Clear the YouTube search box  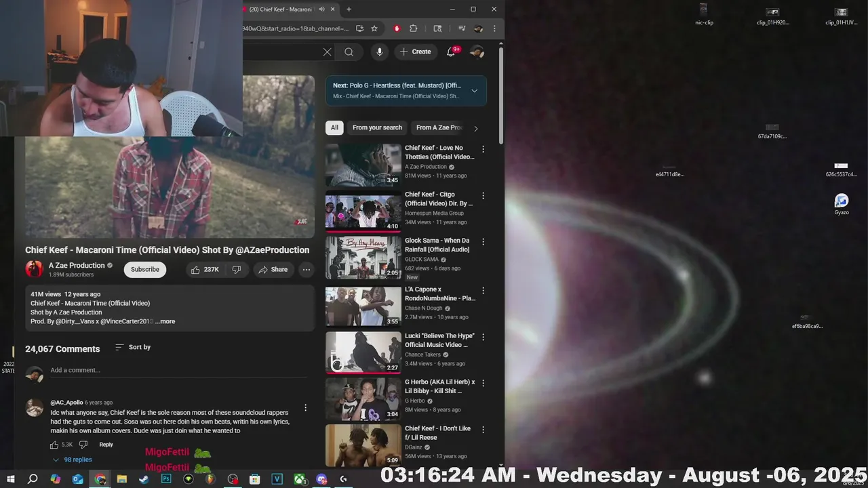327,52
